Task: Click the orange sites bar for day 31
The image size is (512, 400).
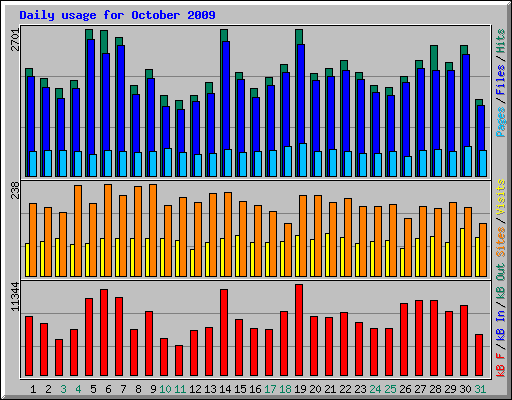Action: (x=483, y=250)
